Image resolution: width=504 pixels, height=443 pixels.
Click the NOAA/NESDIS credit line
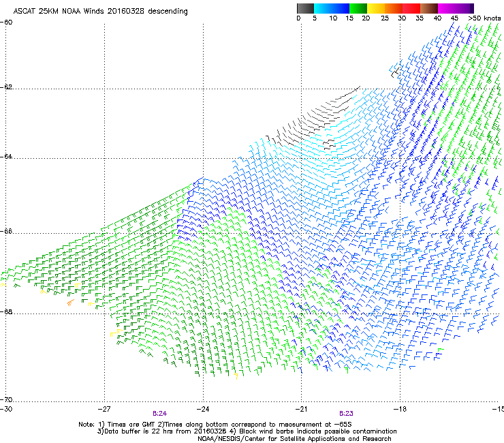pos(294,439)
